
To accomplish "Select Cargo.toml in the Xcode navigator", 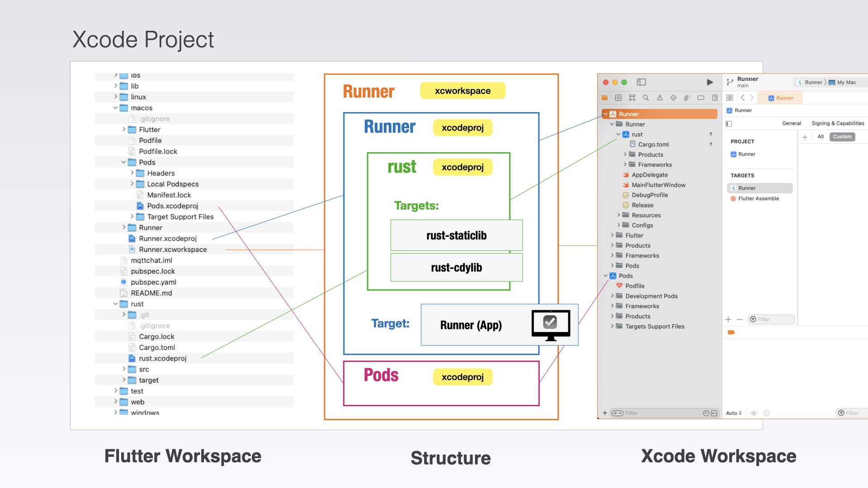I will [x=653, y=145].
